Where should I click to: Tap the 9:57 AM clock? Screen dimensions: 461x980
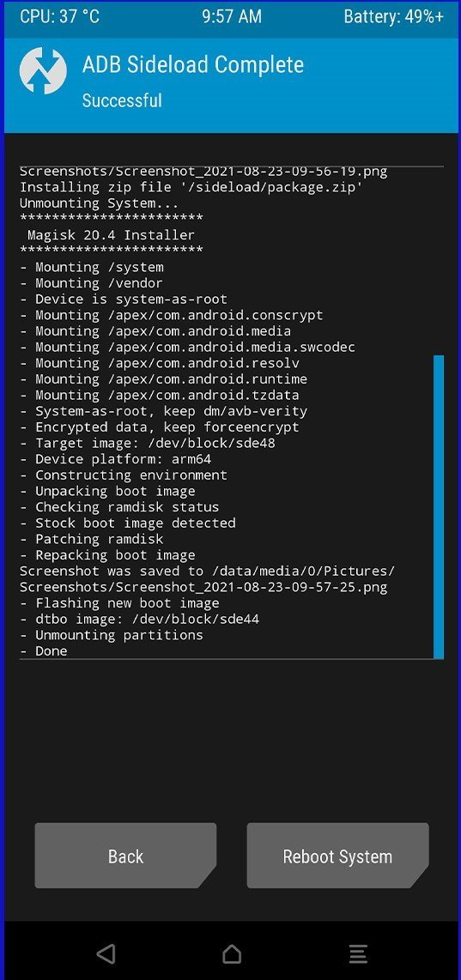click(x=232, y=16)
